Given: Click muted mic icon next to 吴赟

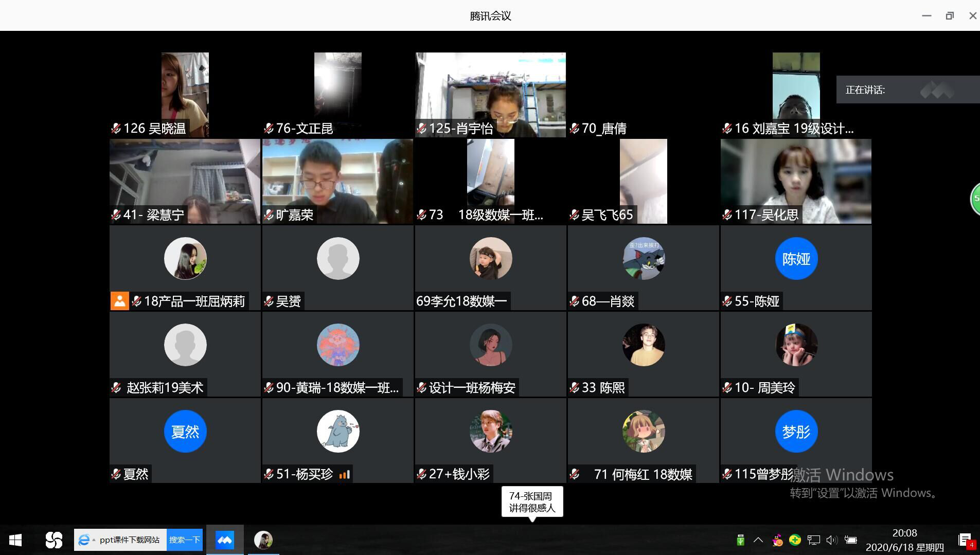Looking at the screenshot, I should tap(269, 301).
